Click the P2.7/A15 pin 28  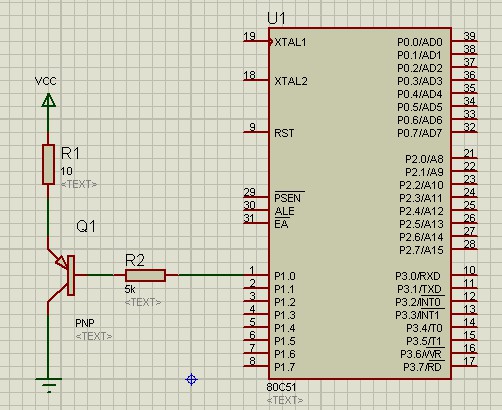pos(464,249)
